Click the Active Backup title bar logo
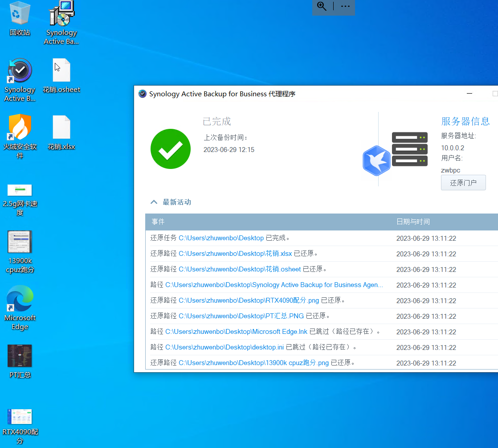498x448 pixels. click(x=143, y=94)
